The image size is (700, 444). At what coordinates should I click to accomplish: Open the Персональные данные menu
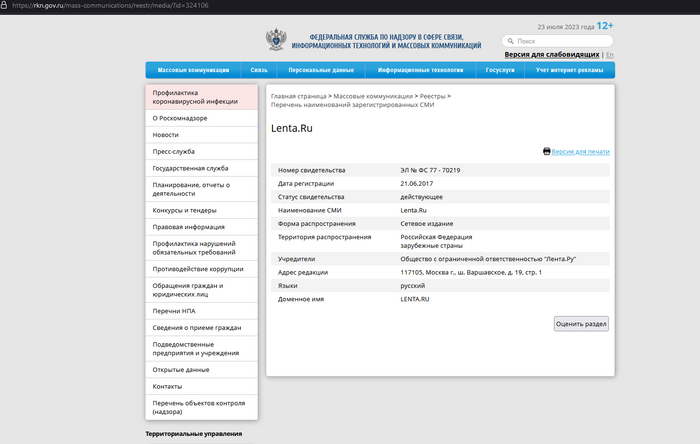pos(320,70)
